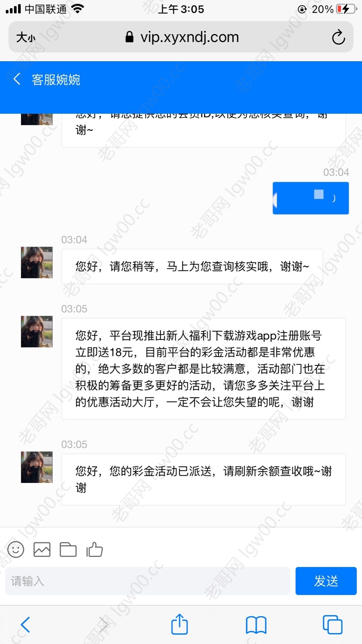Tap agent avatar beside 彩金活动已派送 message
Image resolution: width=362 pixels, height=644 pixels.
(x=37, y=467)
